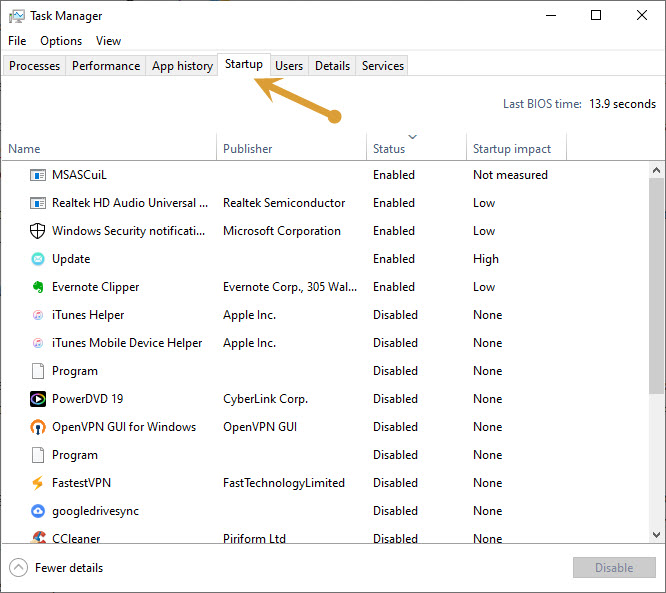Image resolution: width=666 pixels, height=593 pixels.
Task: Click Evernote Corp. publisher cell
Action: click(x=290, y=287)
